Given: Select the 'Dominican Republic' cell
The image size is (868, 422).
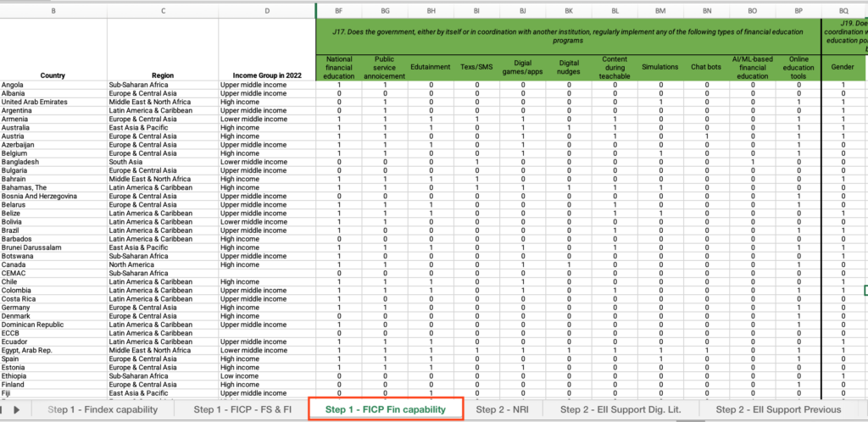Looking at the screenshot, I should point(53,325).
